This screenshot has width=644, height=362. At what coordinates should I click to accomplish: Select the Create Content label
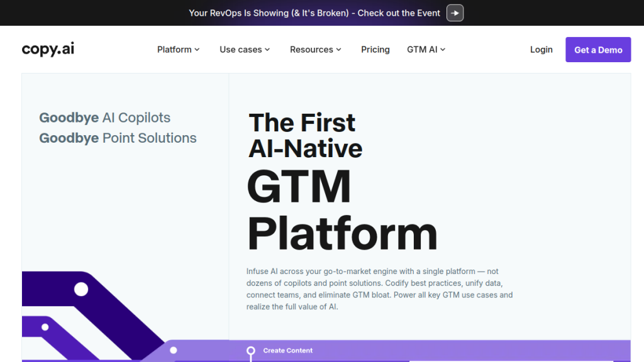point(288,351)
